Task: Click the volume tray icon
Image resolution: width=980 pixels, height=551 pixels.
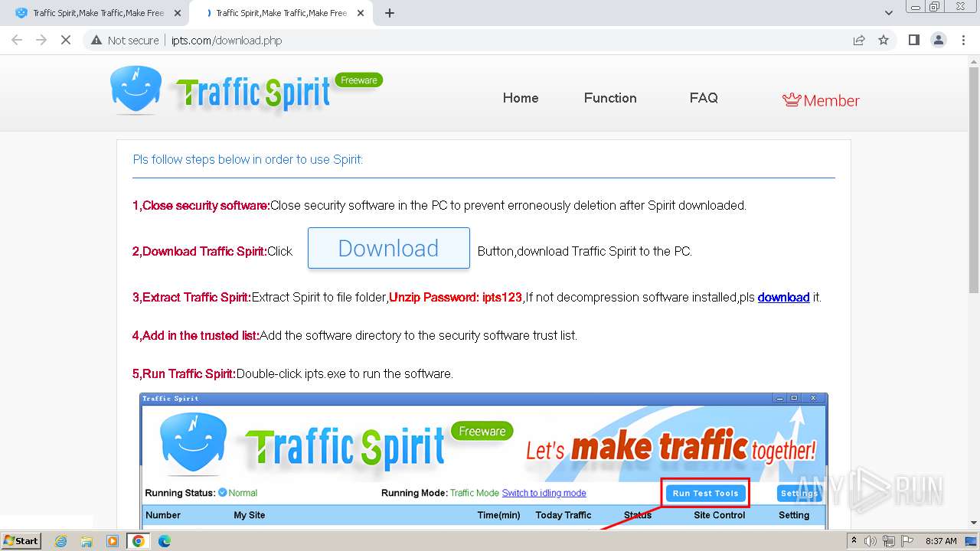Action: click(x=872, y=541)
